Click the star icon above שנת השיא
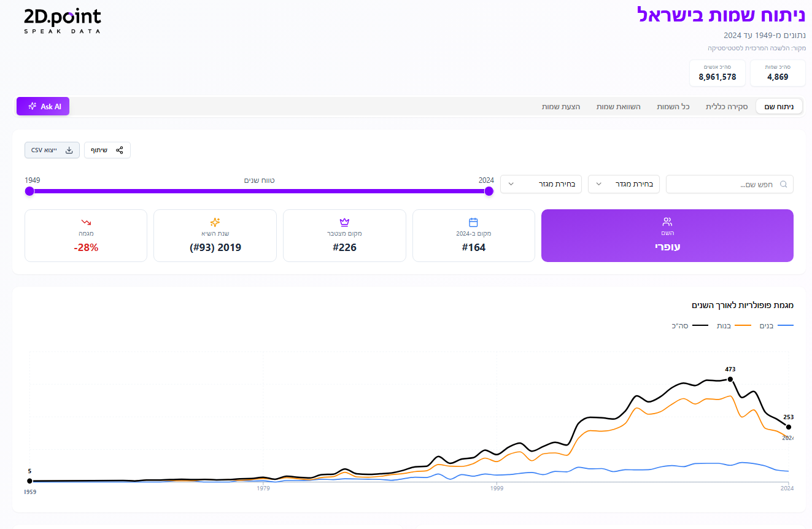 click(215, 222)
